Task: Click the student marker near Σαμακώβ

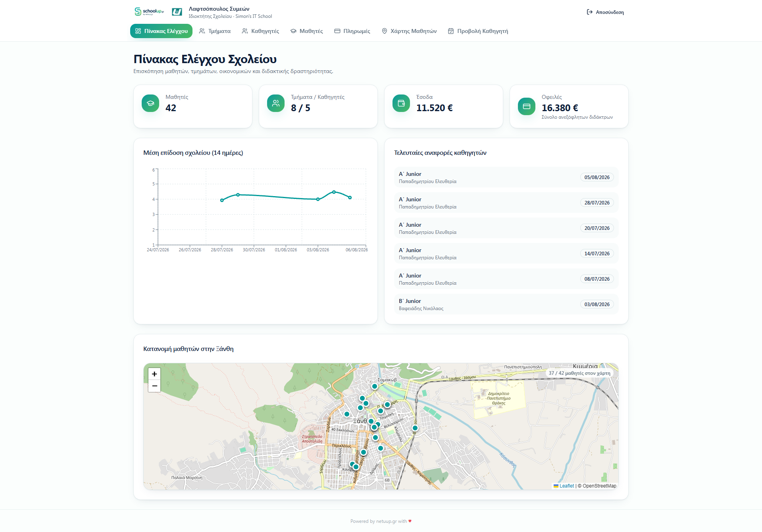Action: tap(375, 386)
